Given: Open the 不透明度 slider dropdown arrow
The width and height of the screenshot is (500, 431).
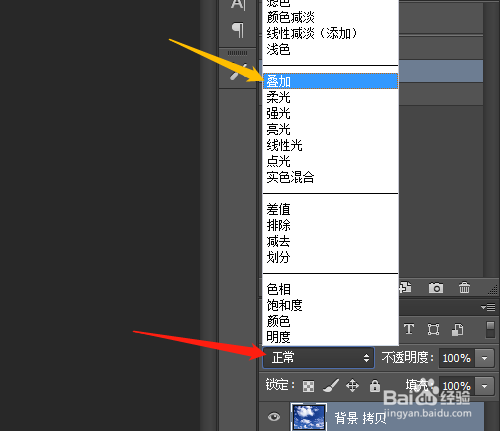Looking at the screenshot, I should pos(485,358).
